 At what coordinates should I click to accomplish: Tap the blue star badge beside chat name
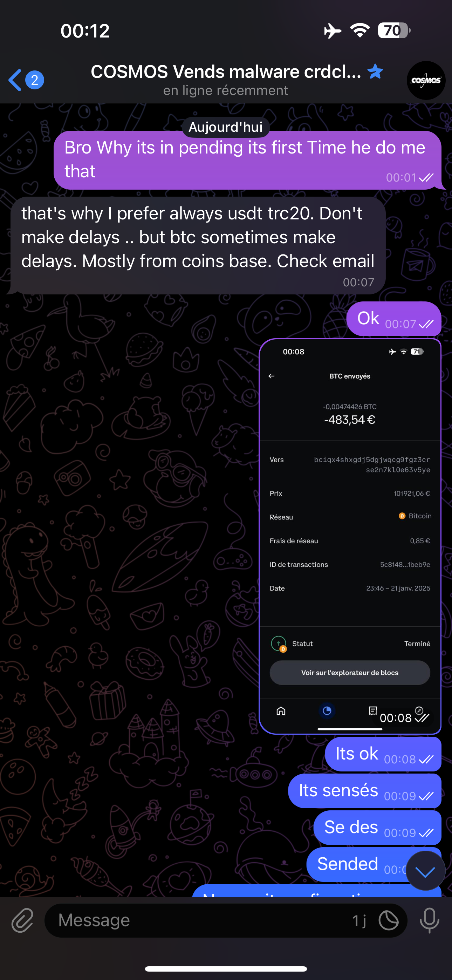[x=375, y=72]
